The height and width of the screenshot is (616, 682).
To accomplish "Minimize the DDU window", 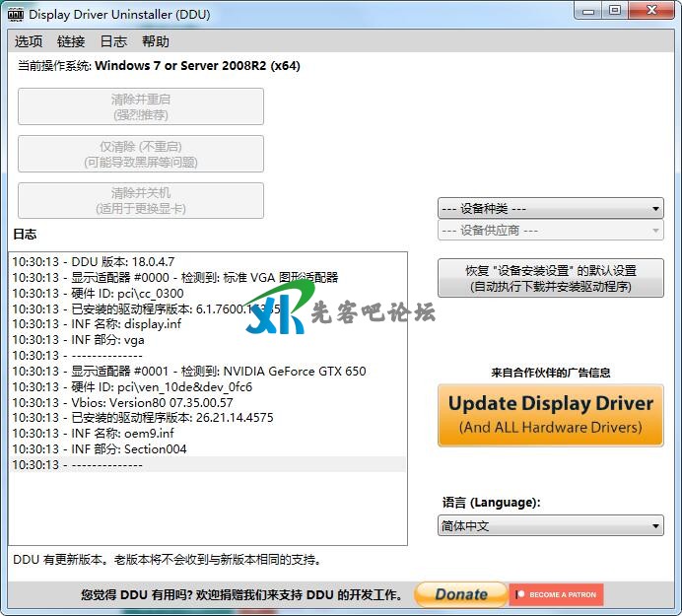I will tap(589, 11).
